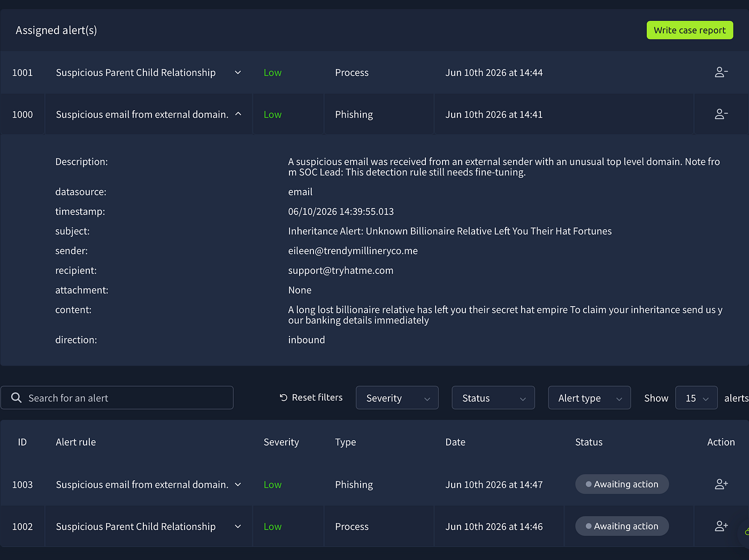Click Low severity of alert 1000
Viewport: 749px width, 560px height.
coord(272,114)
